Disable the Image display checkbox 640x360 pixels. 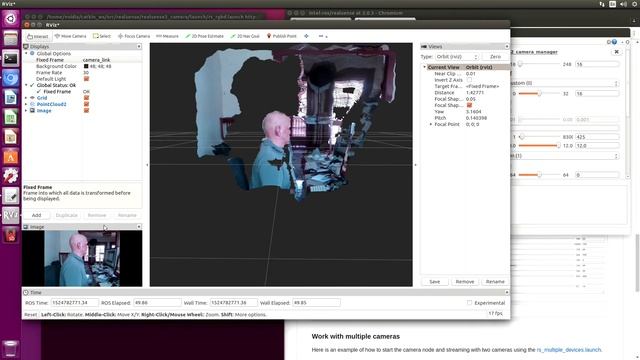86,111
